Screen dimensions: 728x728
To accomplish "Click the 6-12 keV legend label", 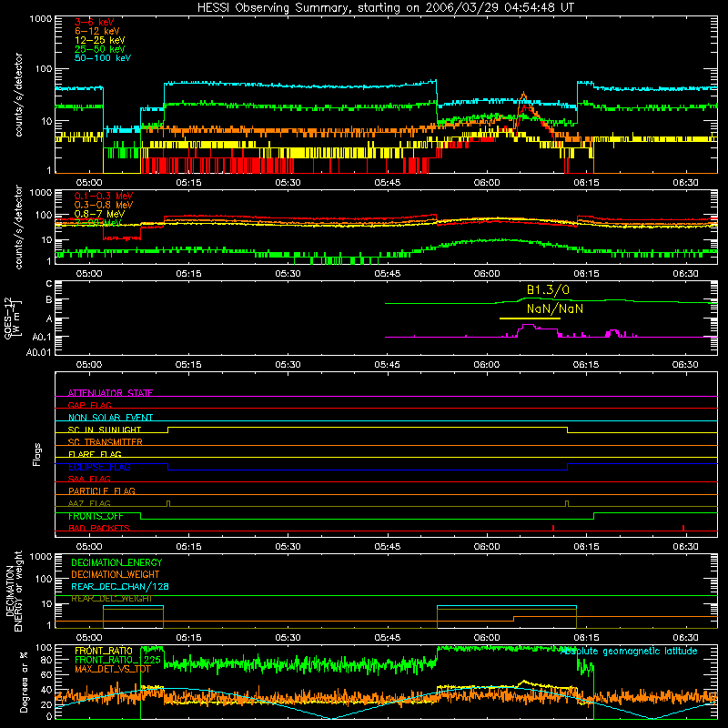I will pos(97,31).
